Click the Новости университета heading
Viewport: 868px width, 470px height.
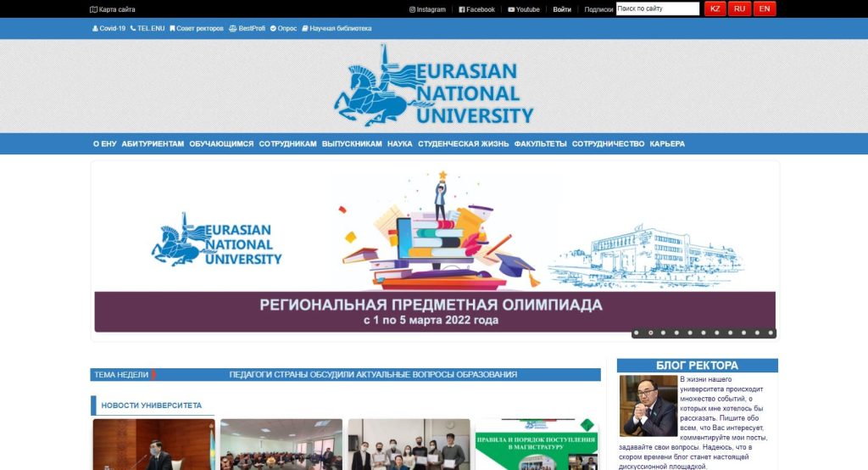(151, 406)
